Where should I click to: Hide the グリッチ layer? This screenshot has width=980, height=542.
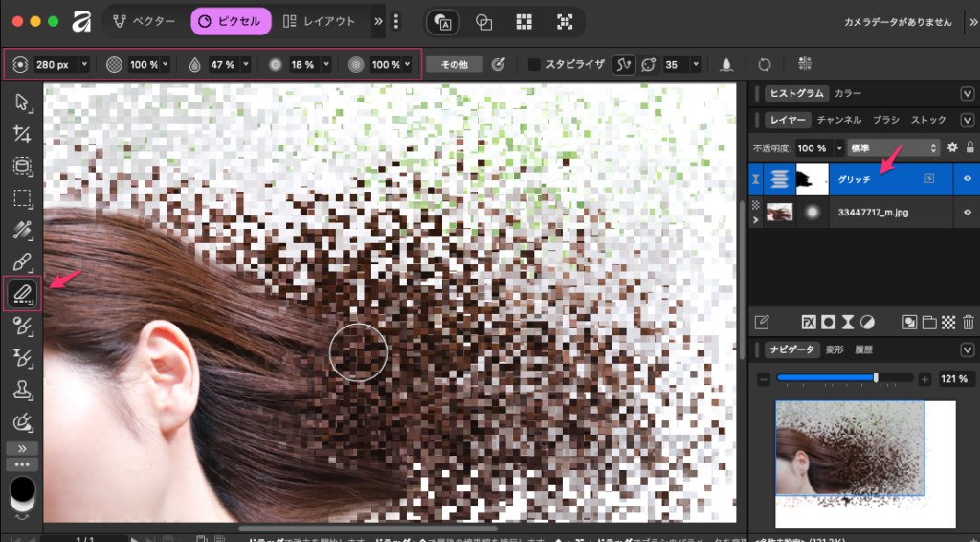coord(968,178)
